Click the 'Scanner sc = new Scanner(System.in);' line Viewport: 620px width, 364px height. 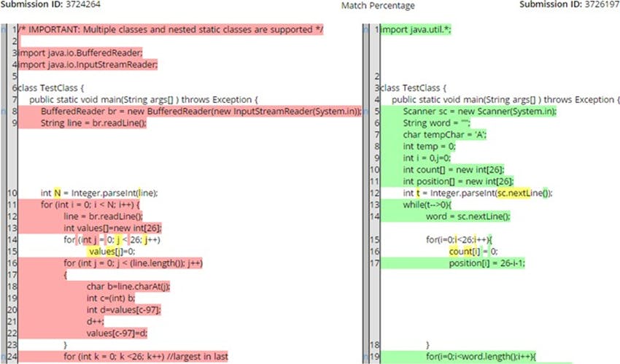pyautogui.click(x=480, y=112)
